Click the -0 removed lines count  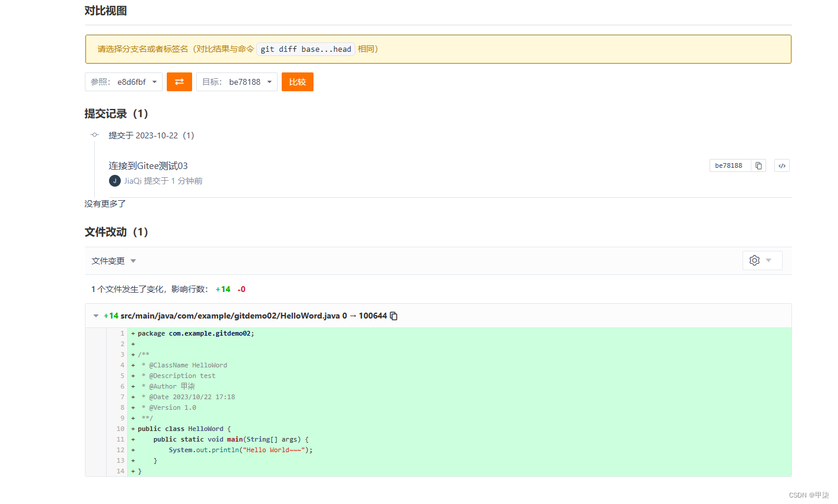pyautogui.click(x=242, y=289)
